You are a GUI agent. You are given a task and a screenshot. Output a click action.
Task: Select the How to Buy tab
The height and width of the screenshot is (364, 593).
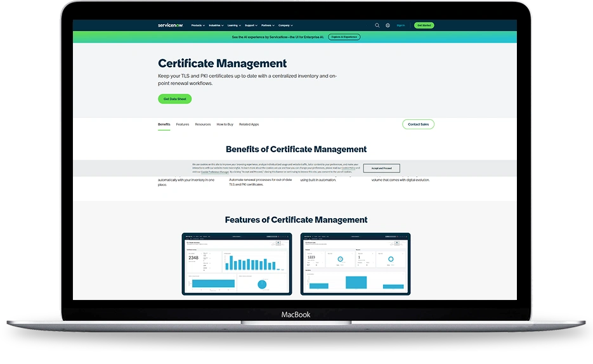click(225, 124)
